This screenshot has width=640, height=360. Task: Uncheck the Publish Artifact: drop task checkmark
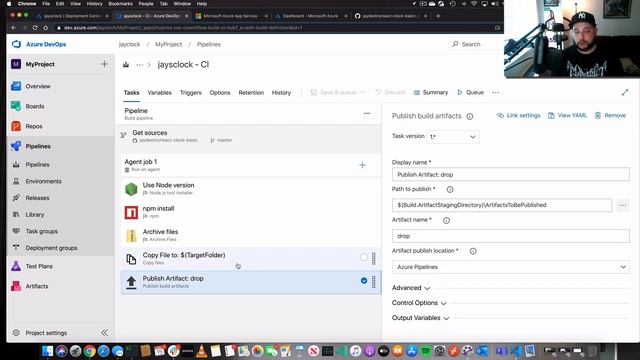pyautogui.click(x=364, y=281)
